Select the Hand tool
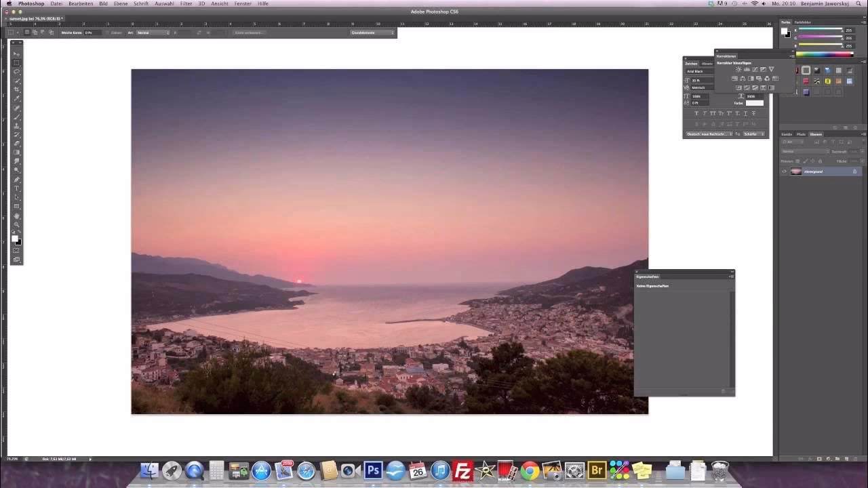This screenshot has height=488, width=868. click(16, 216)
